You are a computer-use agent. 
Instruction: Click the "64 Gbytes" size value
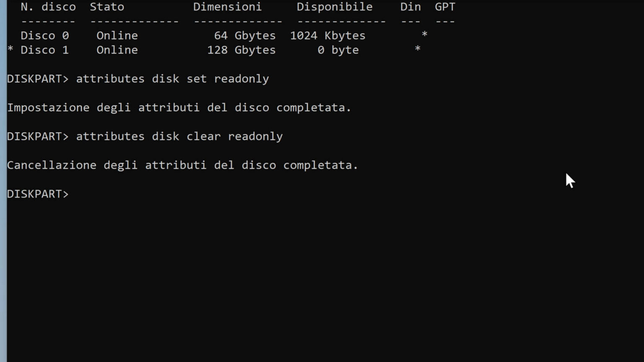(x=245, y=36)
